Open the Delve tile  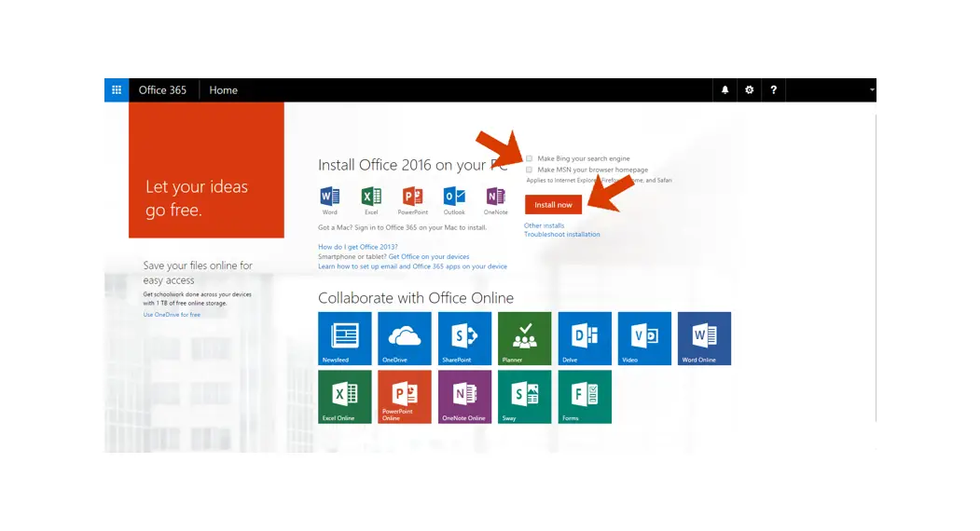pyautogui.click(x=585, y=338)
